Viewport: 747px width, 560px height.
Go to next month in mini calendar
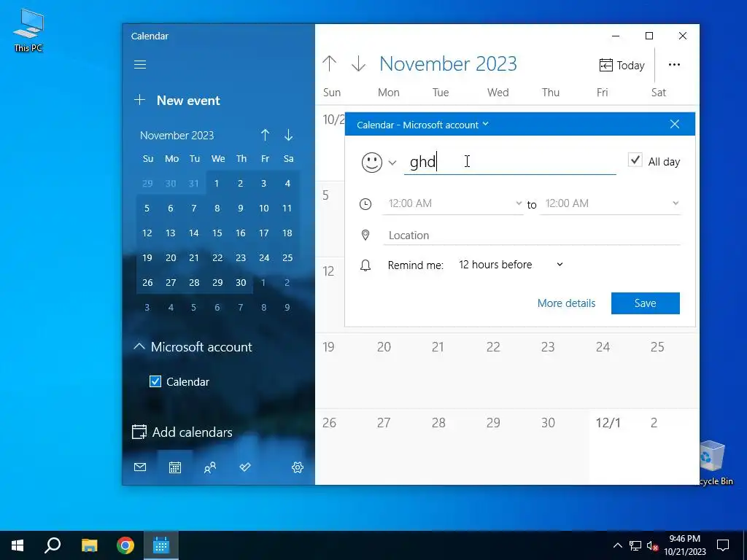pos(289,135)
